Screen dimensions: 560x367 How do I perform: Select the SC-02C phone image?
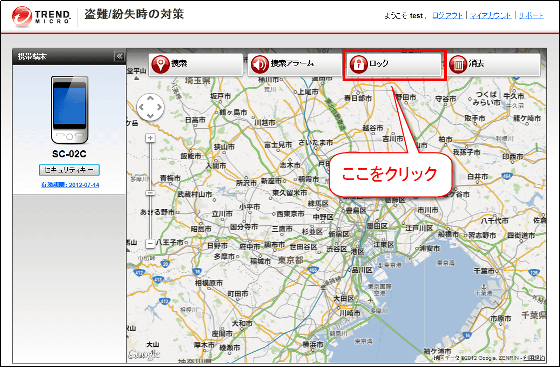pos(70,110)
